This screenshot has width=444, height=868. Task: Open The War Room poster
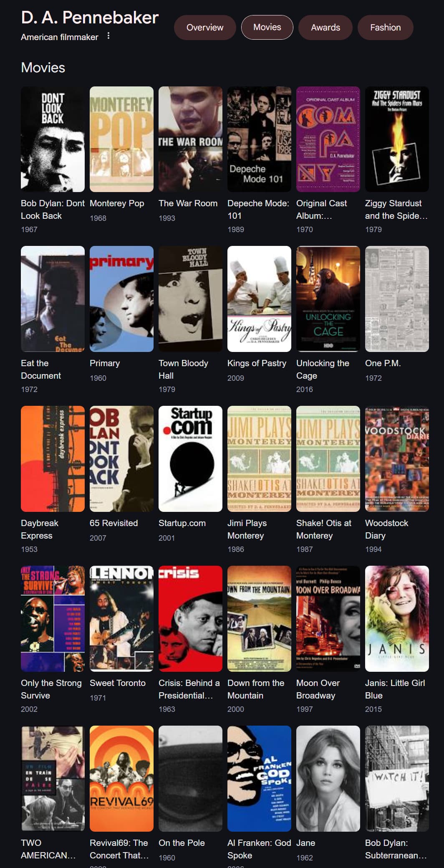tap(190, 139)
